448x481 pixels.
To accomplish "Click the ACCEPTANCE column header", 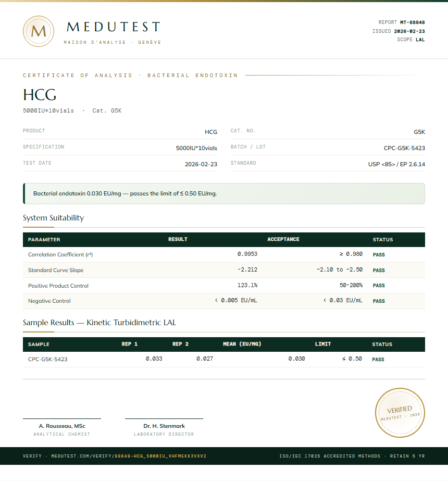I will pos(283,239).
